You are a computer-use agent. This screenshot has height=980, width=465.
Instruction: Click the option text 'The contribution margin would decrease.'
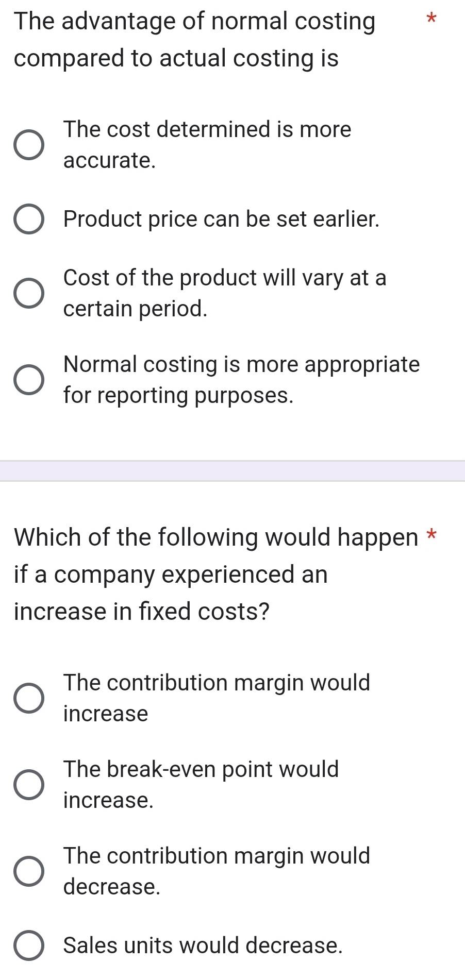tap(217, 871)
